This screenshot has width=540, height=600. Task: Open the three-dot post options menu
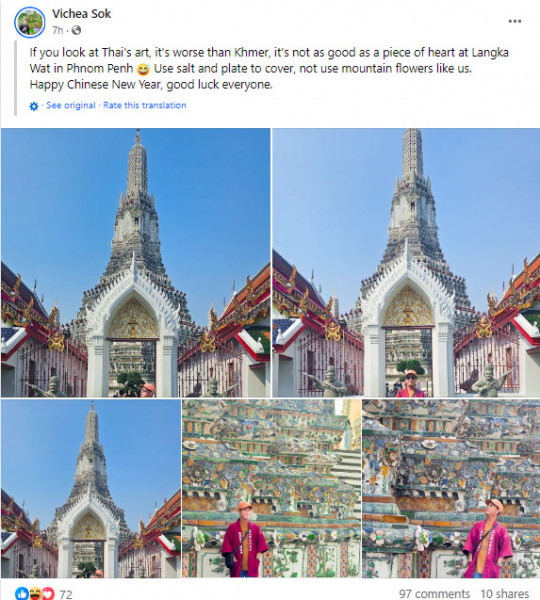tap(514, 21)
